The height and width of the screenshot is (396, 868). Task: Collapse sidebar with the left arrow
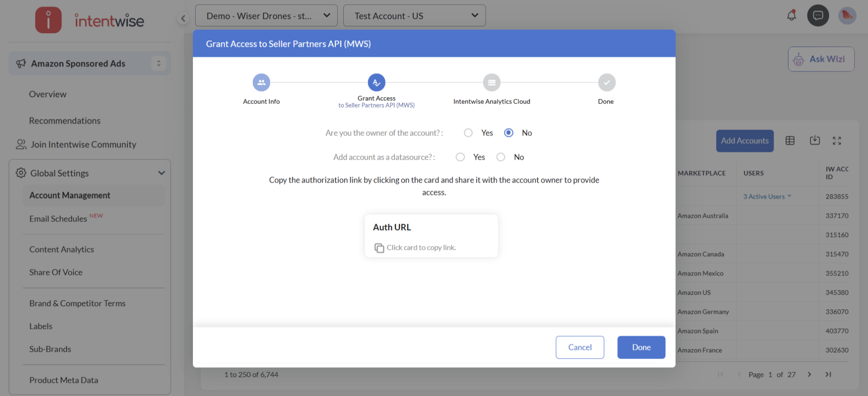[x=183, y=18]
